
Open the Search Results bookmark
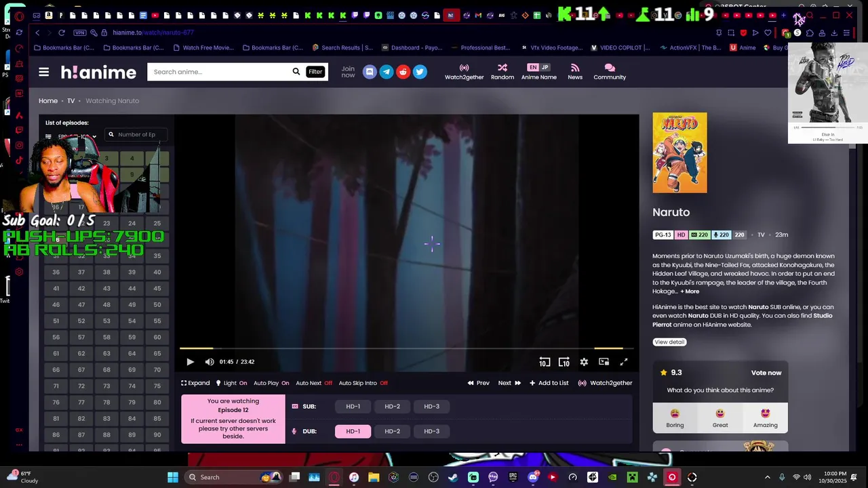(342, 47)
